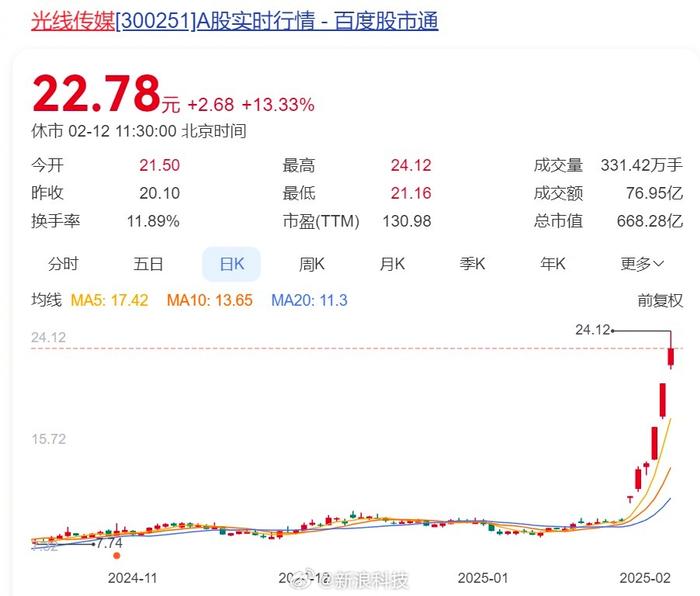The width and height of the screenshot is (700, 596).
Task: Click the 最低 value 21.16
Action: [x=411, y=193]
